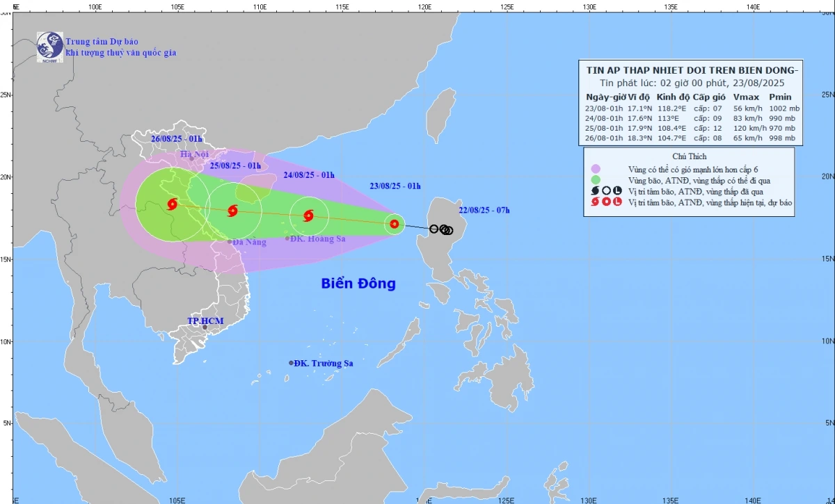Click the TP.HCM city dot marker
This screenshot has height=504, width=835.
tap(205, 327)
